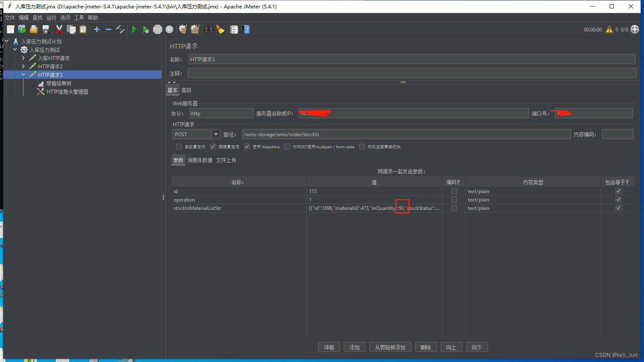Save the test plan with floppy icon
The image size is (644, 362).
point(46,29)
